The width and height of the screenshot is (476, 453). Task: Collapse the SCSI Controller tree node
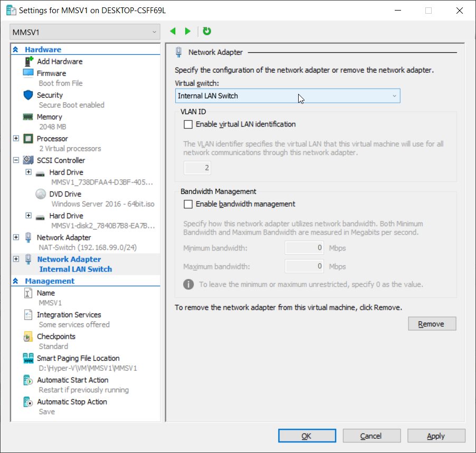coord(16,160)
